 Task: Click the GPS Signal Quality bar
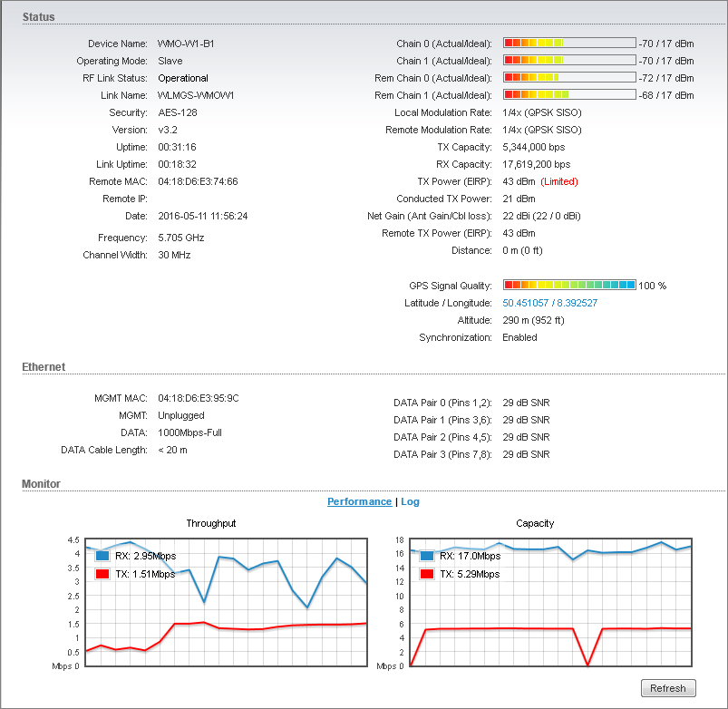pos(569,285)
